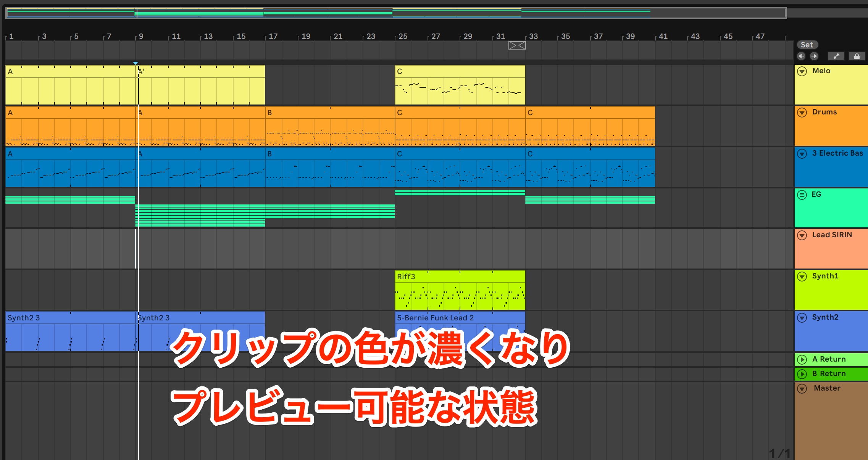Image resolution: width=868 pixels, height=460 pixels.
Task: Select the 3 Electric Bas track name
Action: click(837, 153)
